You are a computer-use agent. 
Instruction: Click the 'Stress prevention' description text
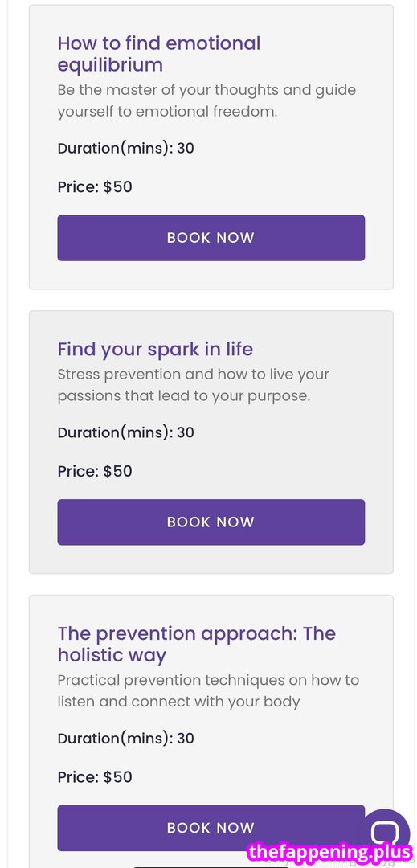(x=193, y=385)
